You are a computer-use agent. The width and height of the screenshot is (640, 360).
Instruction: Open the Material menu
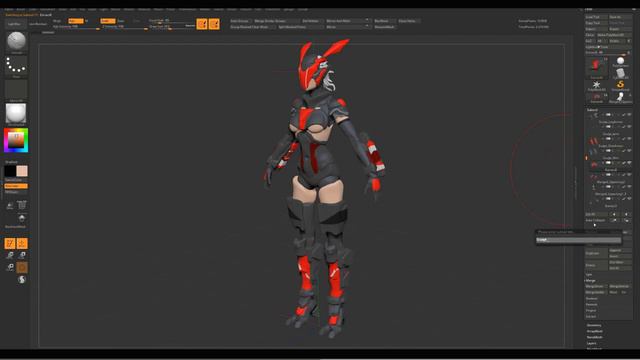[144, 9]
